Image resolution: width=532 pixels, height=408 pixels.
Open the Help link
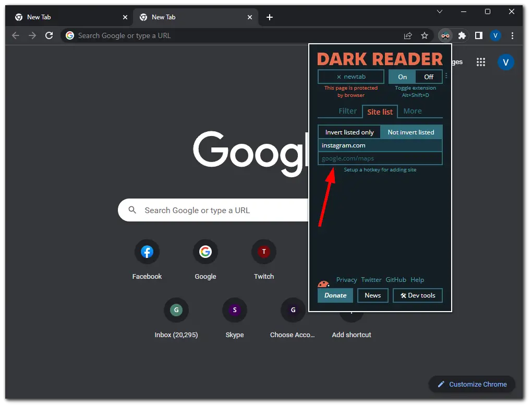coord(417,280)
